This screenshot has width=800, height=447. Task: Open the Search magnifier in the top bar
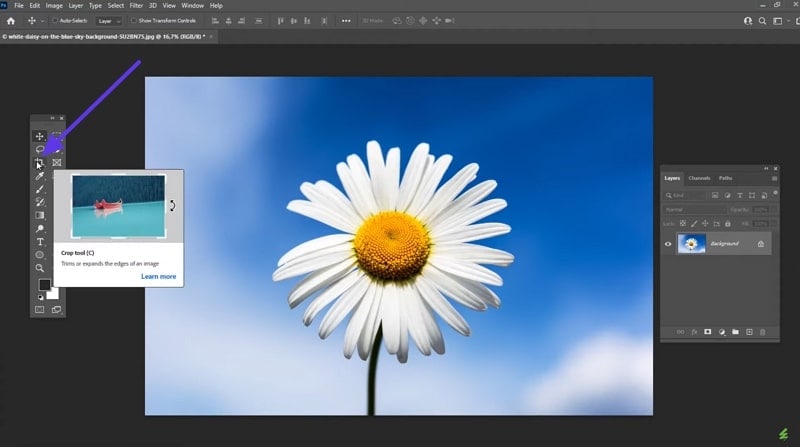pos(762,21)
